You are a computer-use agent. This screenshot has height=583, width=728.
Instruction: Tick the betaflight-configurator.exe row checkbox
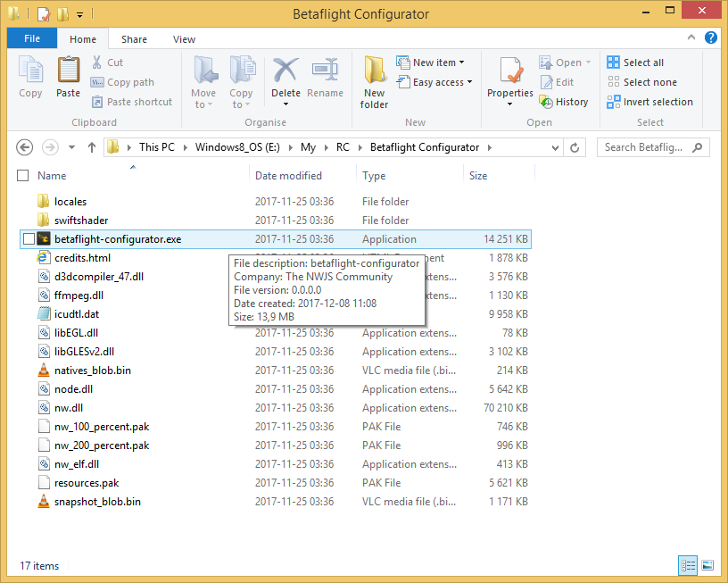29,238
